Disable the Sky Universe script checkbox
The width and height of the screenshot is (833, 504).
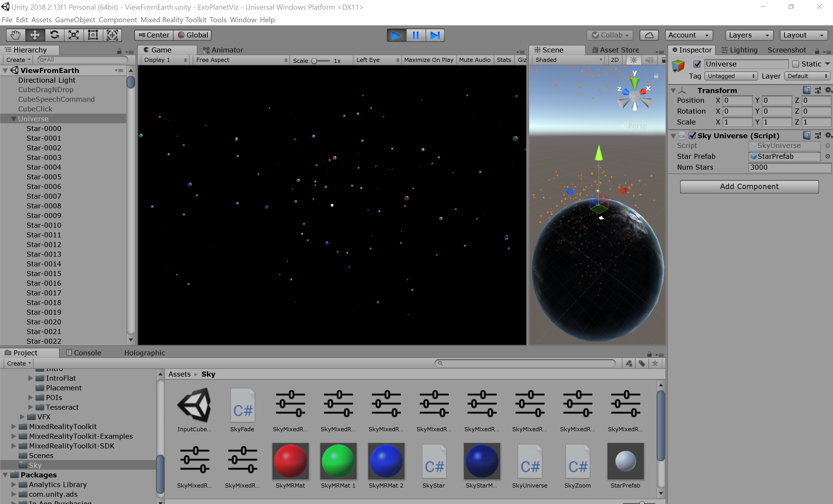(692, 136)
